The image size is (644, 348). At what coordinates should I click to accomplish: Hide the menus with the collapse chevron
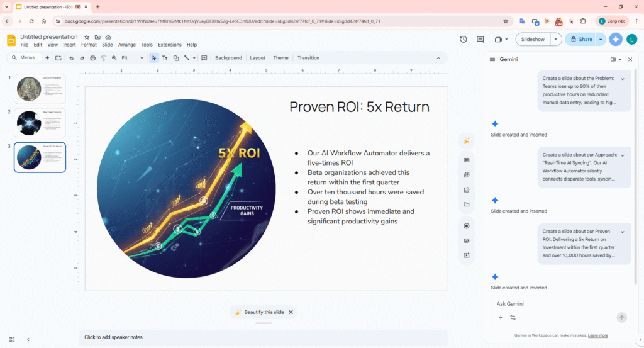pos(438,58)
